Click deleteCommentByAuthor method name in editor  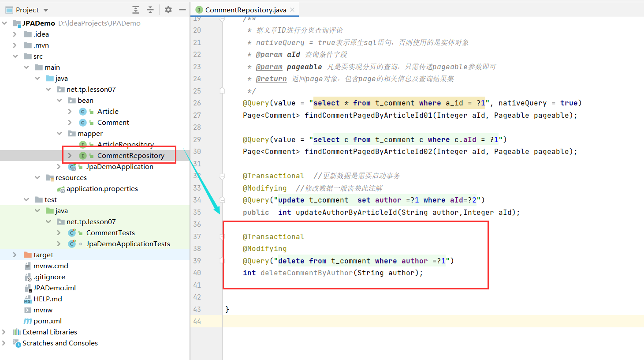point(307,273)
